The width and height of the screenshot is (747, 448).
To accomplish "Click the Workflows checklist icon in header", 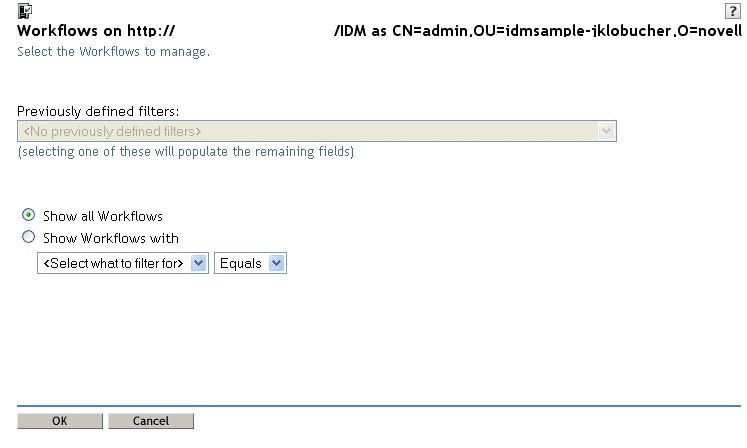I will pyautogui.click(x=25, y=10).
